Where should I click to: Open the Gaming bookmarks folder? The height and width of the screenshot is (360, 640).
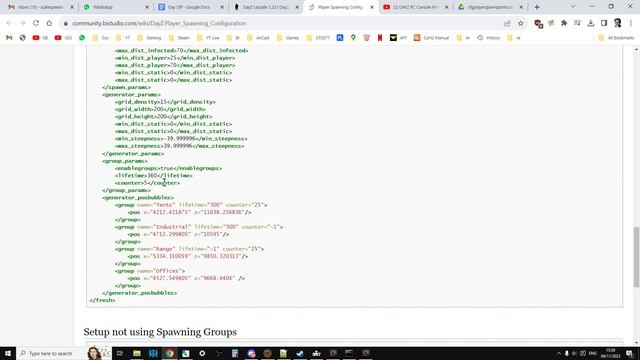pyautogui.click(x=149, y=38)
